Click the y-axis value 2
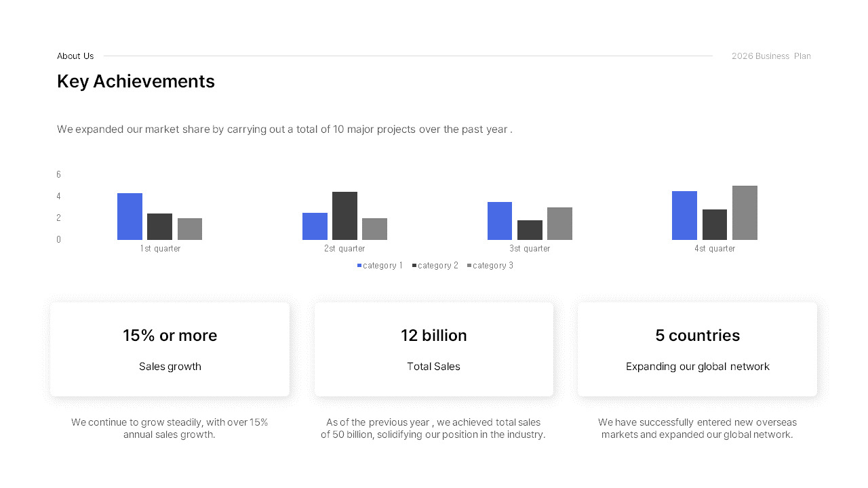 tap(59, 218)
